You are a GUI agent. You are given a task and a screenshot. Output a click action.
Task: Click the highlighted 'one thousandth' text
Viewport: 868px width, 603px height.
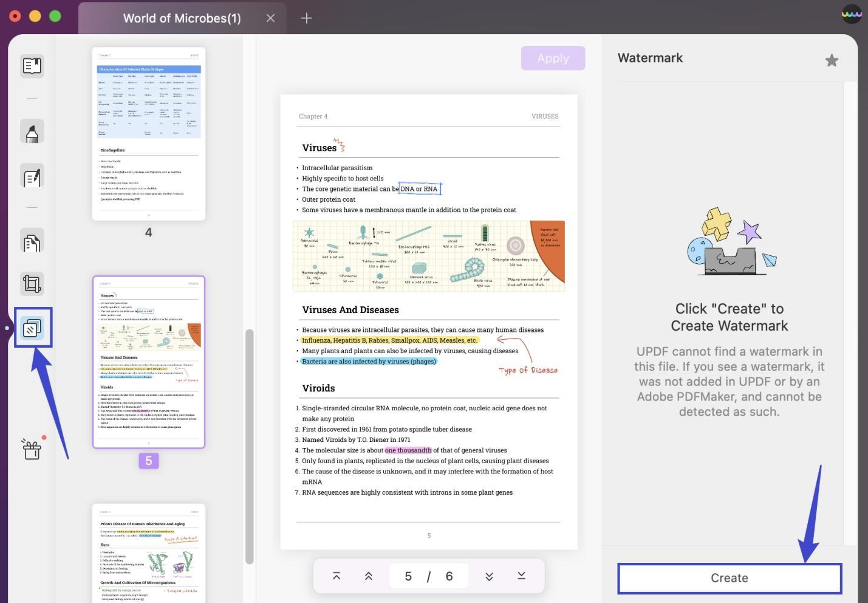(x=408, y=450)
